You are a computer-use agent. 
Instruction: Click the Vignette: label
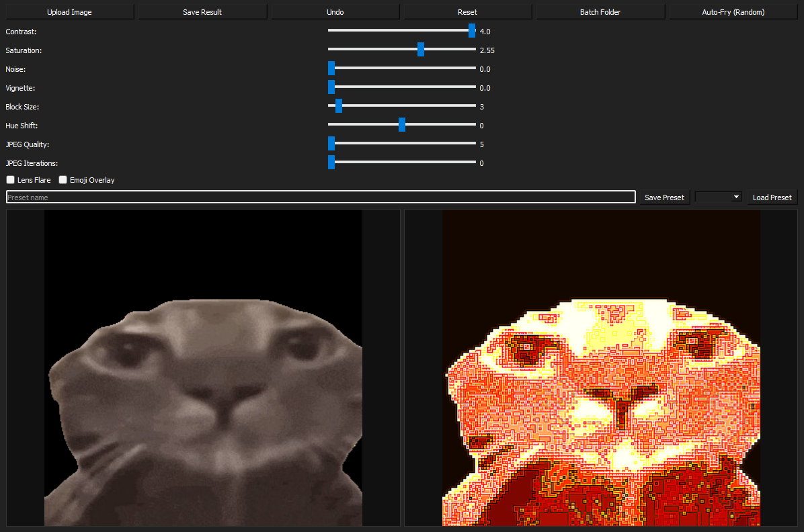pyautogui.click(x=21, y=88)
